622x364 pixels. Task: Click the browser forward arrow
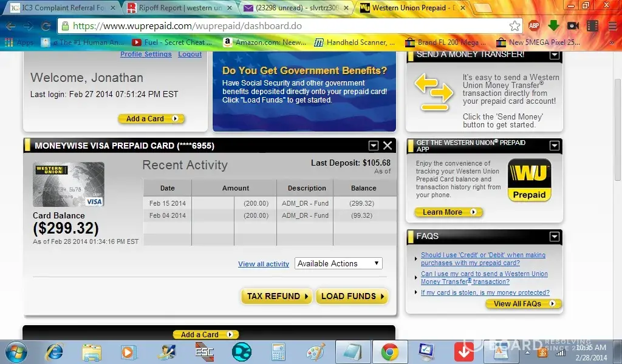point(28,26)
